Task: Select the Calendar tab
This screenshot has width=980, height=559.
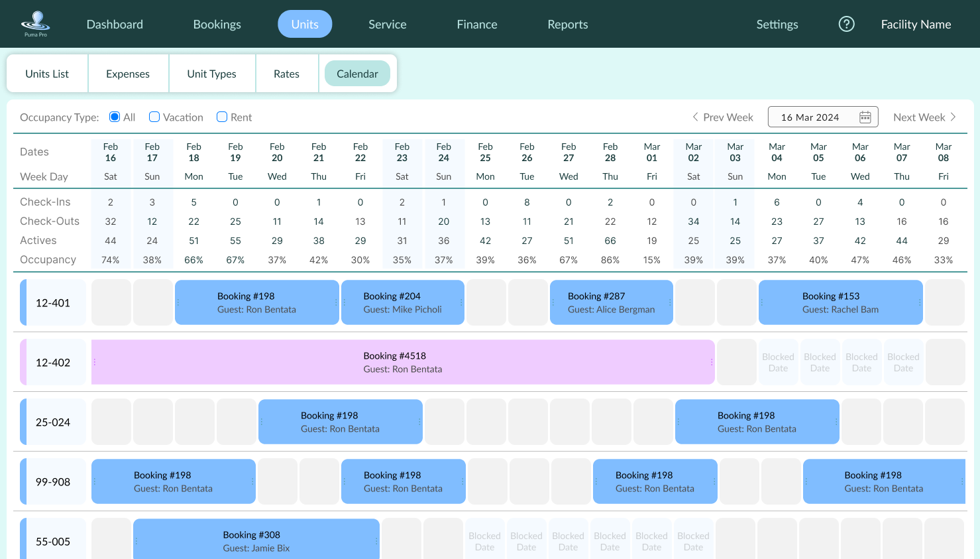Action: point(357,74)
